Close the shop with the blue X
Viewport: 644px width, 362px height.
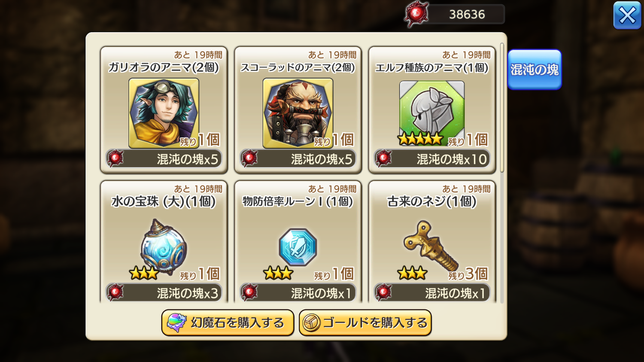[627, 15]
